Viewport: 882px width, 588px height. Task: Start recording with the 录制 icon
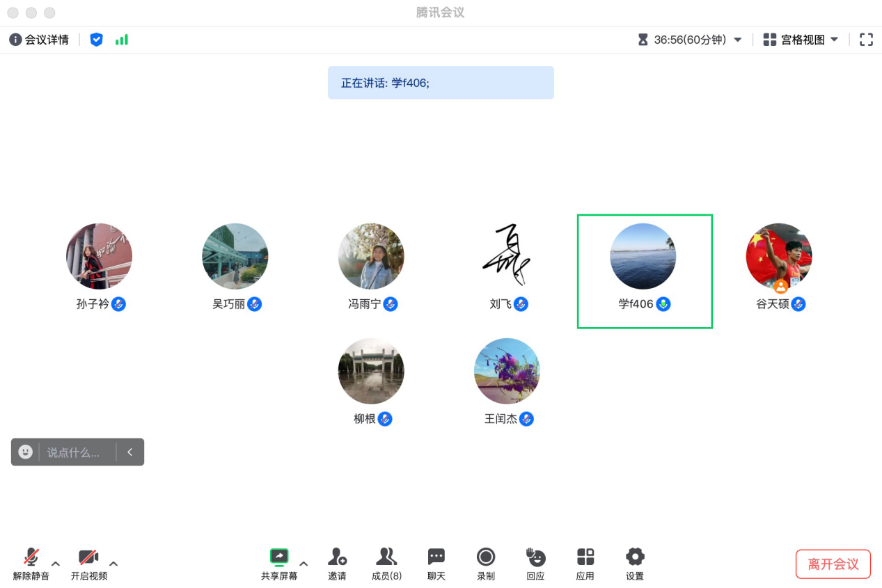(486, 562)
